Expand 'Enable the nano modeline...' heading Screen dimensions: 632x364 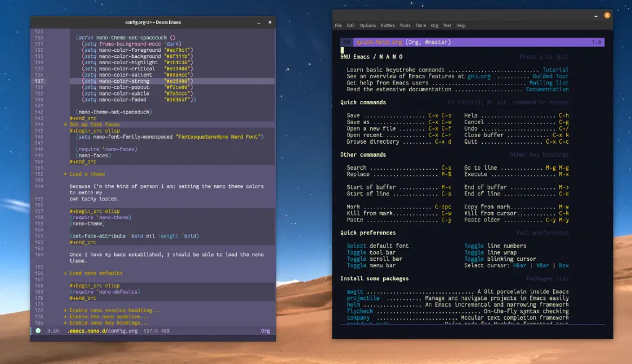click(109, 316)
